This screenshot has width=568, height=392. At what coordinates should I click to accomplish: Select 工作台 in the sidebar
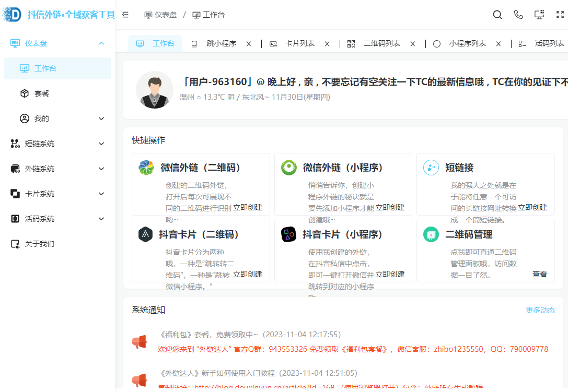(57, 68)
